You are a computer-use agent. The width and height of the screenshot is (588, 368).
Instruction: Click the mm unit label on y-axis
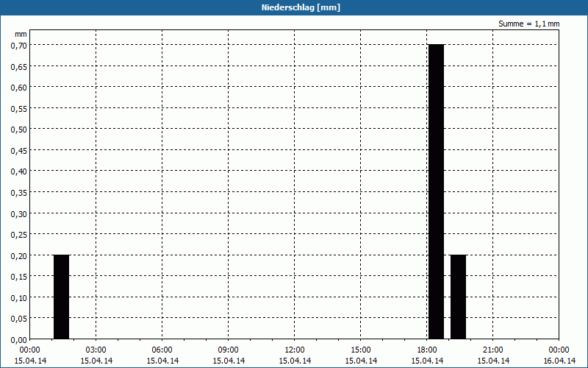point(21,34)
